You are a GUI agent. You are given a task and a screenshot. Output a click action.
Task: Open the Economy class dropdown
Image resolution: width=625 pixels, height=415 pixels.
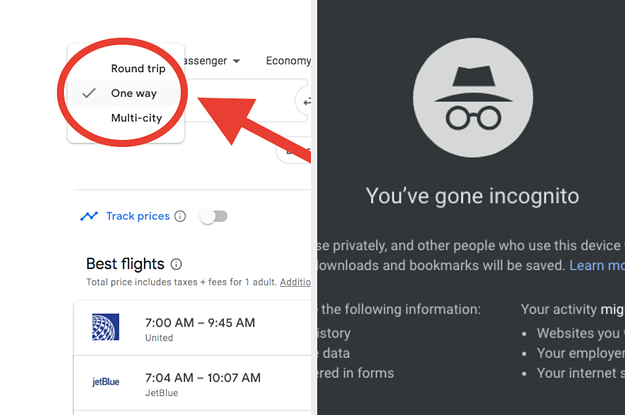tap(288, 61)
